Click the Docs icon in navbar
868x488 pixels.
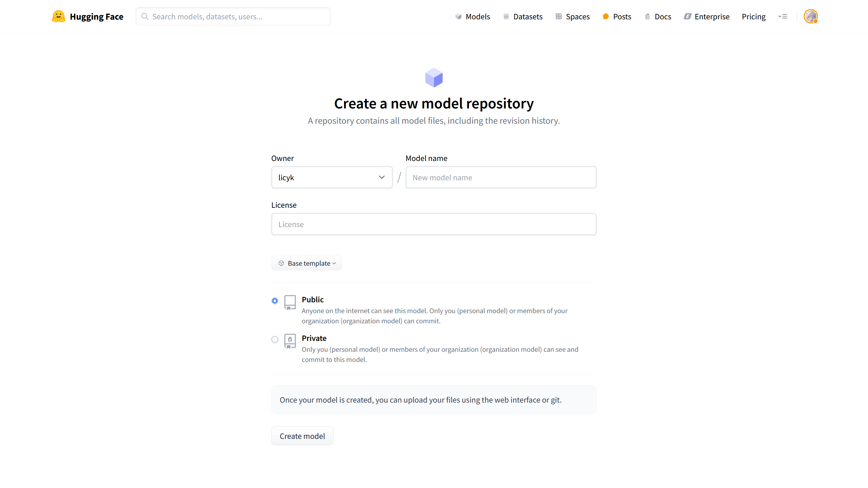647,16
